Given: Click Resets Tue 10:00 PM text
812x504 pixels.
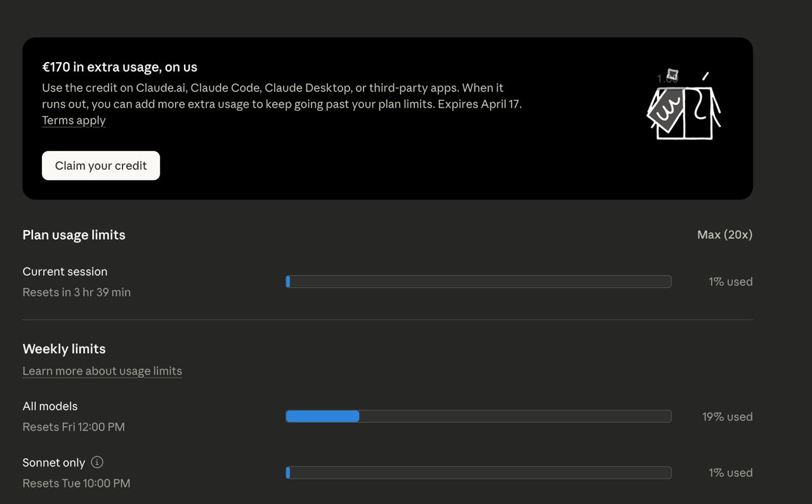Looking at the screenshot, I should [x=76, y=483].
